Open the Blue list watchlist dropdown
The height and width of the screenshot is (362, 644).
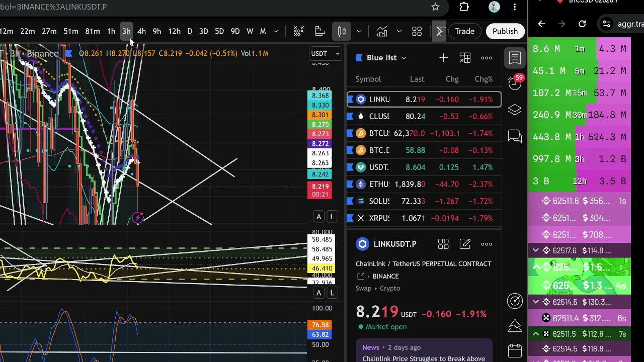(380, 58)
